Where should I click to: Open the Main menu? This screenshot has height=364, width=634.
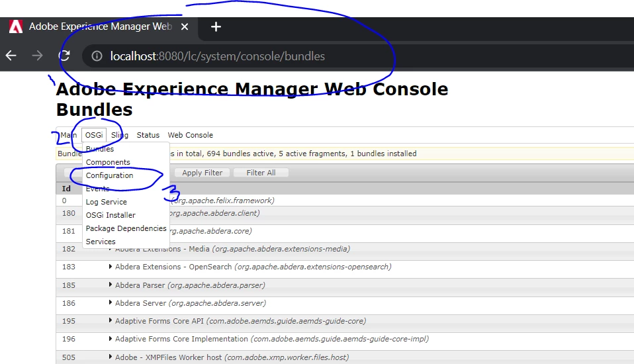pos(68,135)
